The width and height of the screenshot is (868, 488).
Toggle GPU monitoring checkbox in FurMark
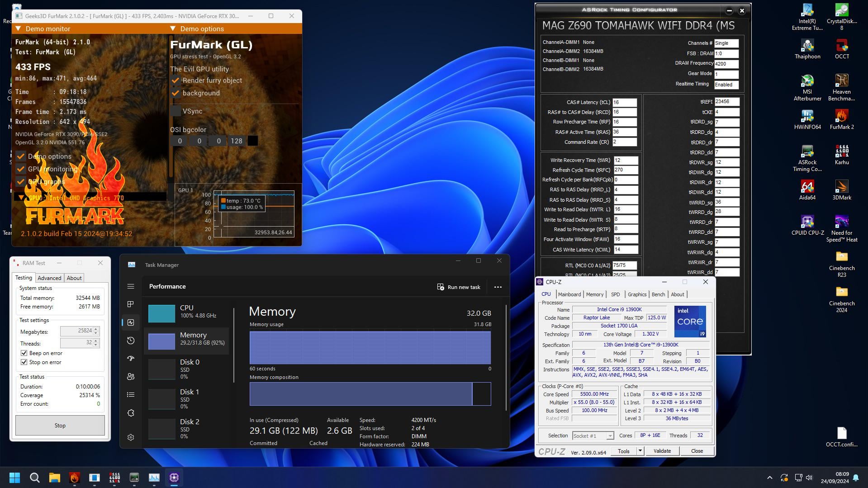(21, 169)
